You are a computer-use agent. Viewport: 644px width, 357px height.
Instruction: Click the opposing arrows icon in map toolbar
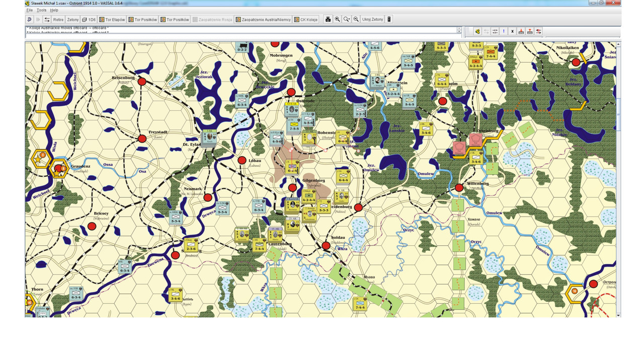[x=495, y=31]
